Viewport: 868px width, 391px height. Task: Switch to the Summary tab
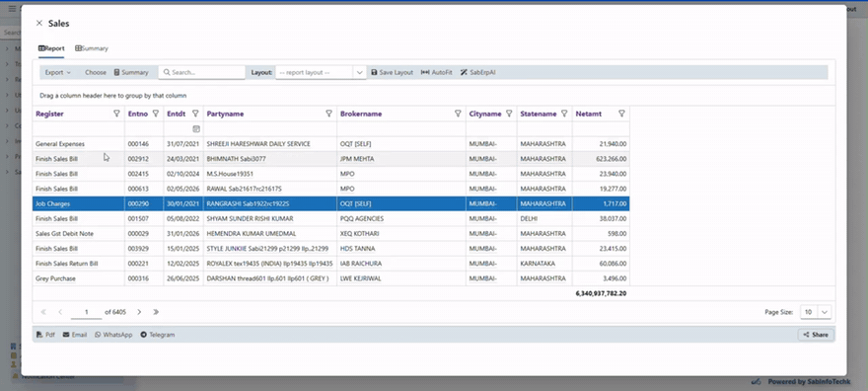pos(92,48)
